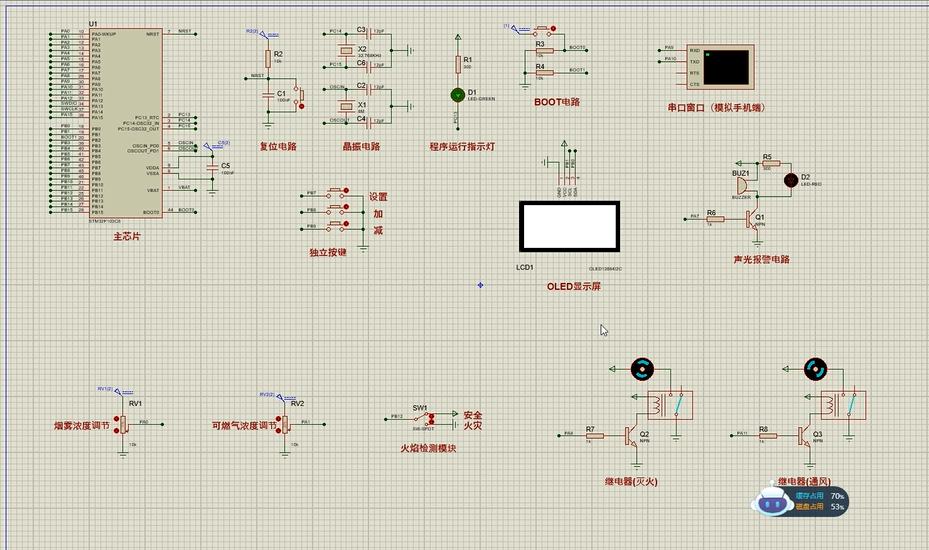Select crystal X2 (32.768kHz)
Screen dimensions: 929x550
[x=345, y=49]
